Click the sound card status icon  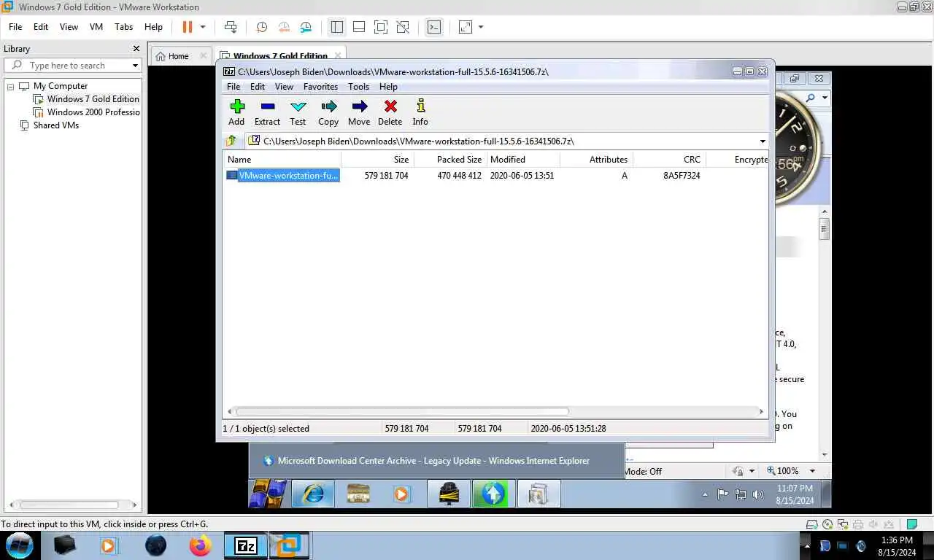point(874,524)
